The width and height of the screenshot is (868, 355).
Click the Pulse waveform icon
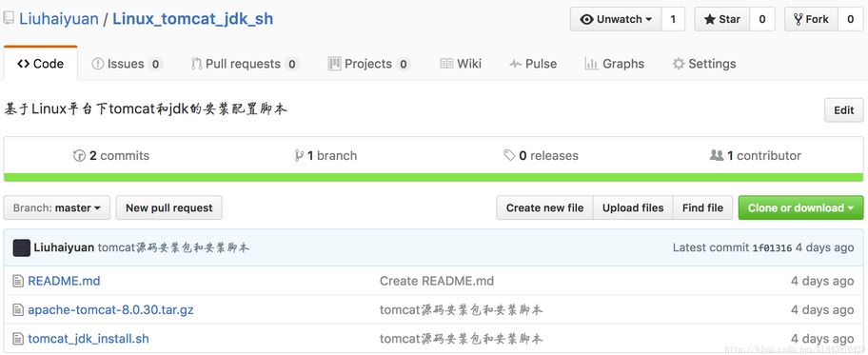(516, 64)
